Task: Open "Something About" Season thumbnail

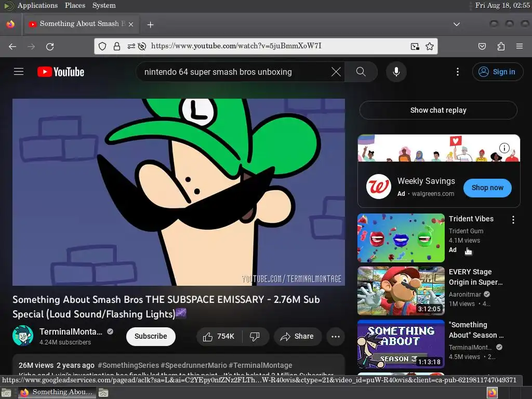Action: (x=401, y=344)
